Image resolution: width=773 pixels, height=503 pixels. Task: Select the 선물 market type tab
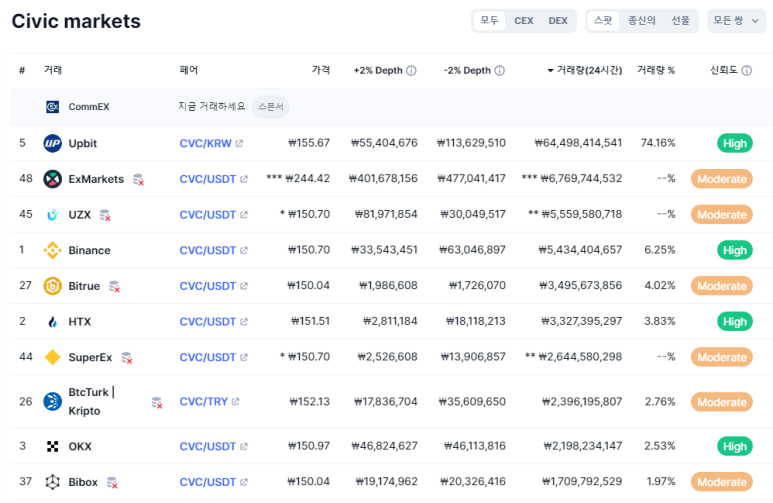tap(680, 21)
